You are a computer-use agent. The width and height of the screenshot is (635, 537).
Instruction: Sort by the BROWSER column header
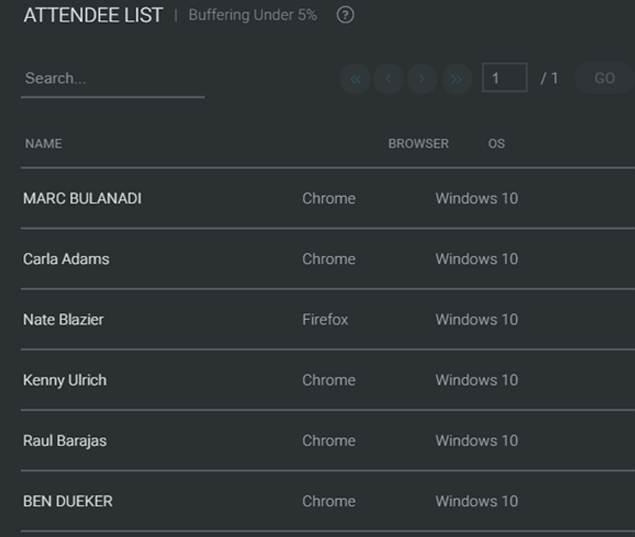pos(418,144)
